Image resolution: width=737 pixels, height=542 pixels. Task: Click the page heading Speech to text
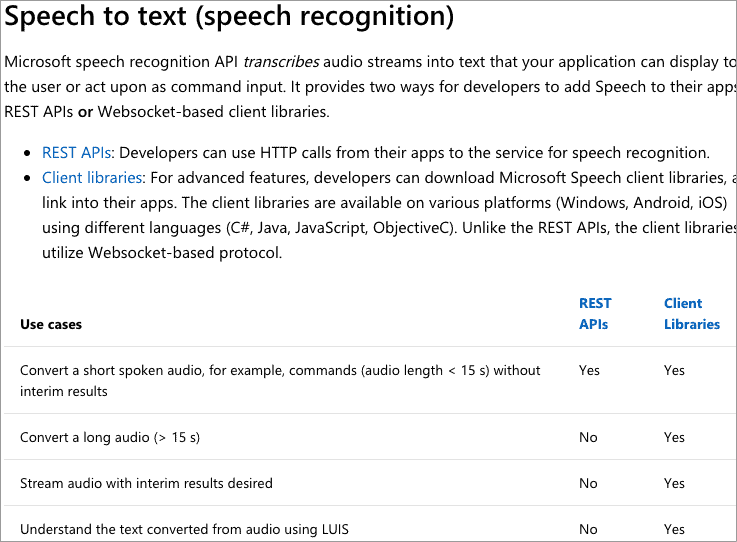coord(229,16)
